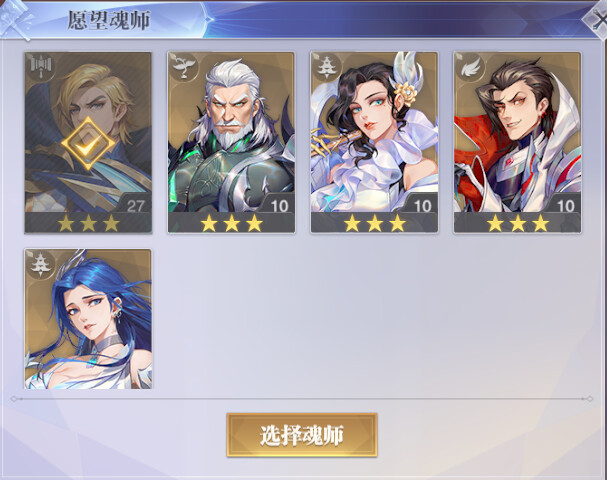Screen dimensions: 607x480
Task: Select the black-haired woman with gold flower
Action: point(374,142)
